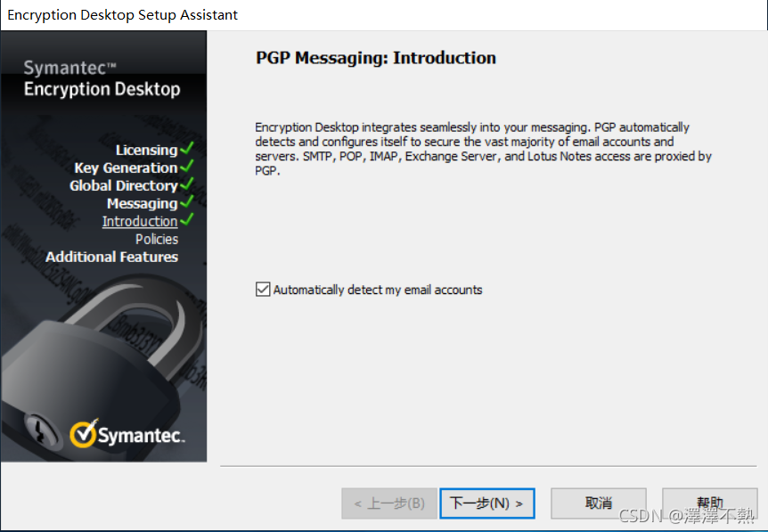Click the disabled 上一步(B) back button
The width and height of the screenshot is (768, 532).
coord(389,503)
